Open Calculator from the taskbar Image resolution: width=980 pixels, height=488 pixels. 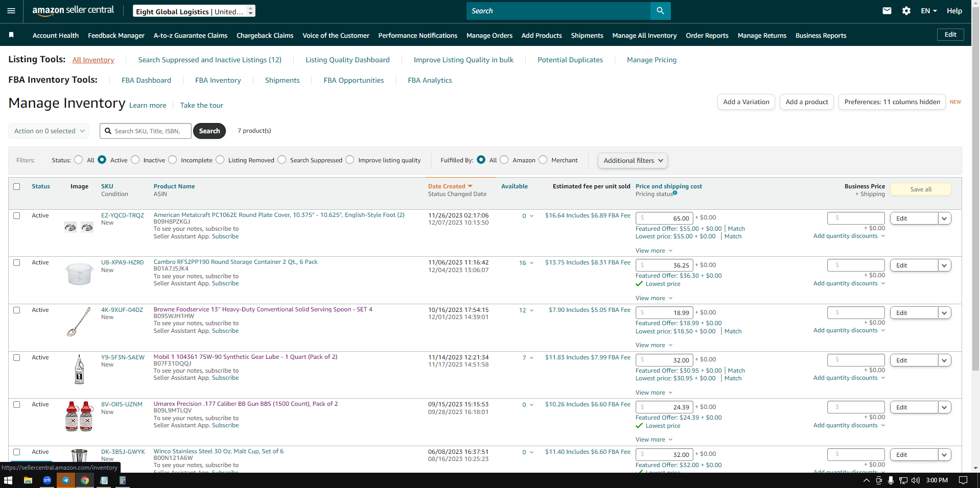click(123, 480)
